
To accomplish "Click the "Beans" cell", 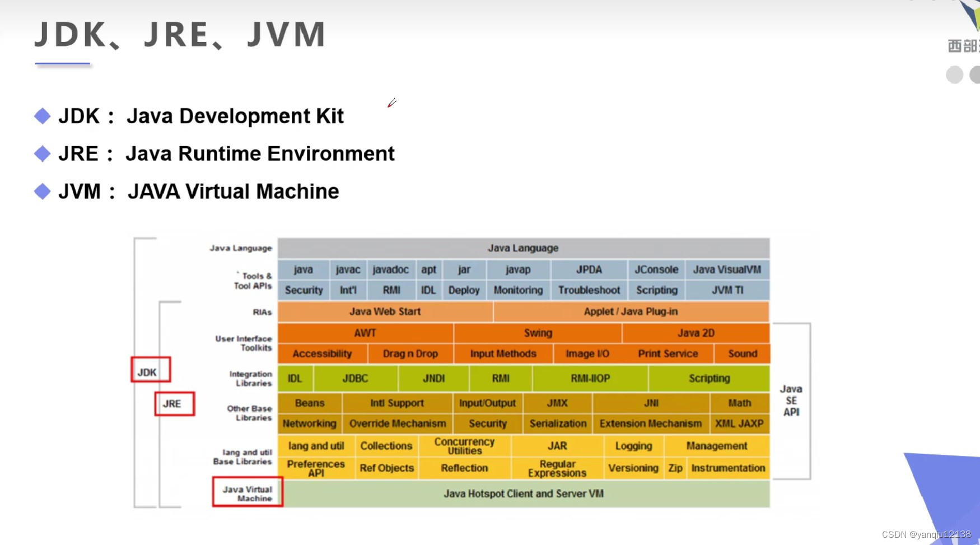I will pos(310,403).
